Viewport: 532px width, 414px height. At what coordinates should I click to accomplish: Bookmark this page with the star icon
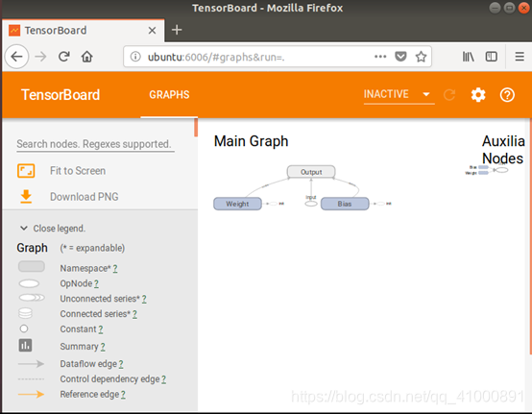coord(421,57)
